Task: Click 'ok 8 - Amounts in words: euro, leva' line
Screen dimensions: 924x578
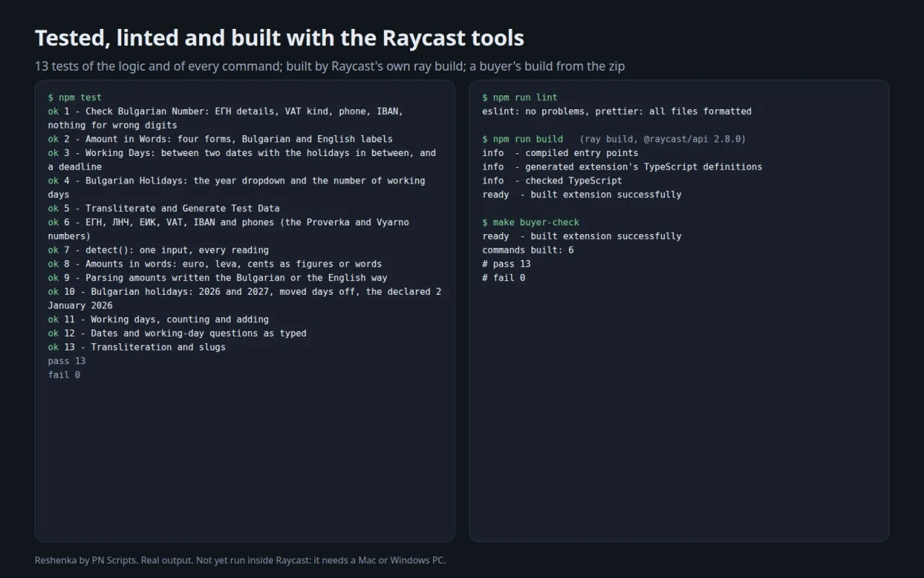Action: [215, 264]
